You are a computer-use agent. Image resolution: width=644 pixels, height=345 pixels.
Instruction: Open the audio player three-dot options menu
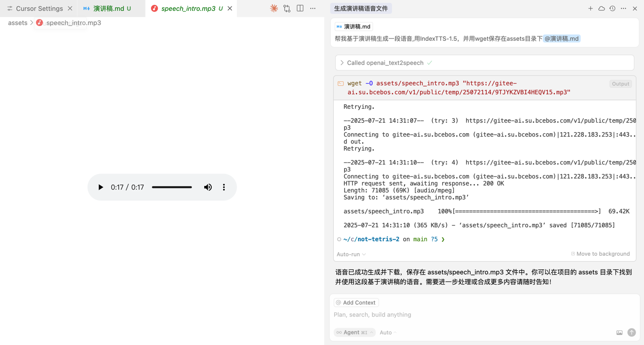[224, 187]
